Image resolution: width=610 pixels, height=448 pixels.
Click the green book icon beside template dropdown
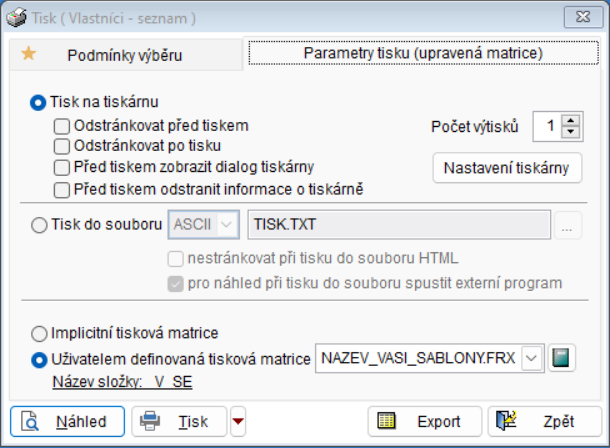pos(562,358)
